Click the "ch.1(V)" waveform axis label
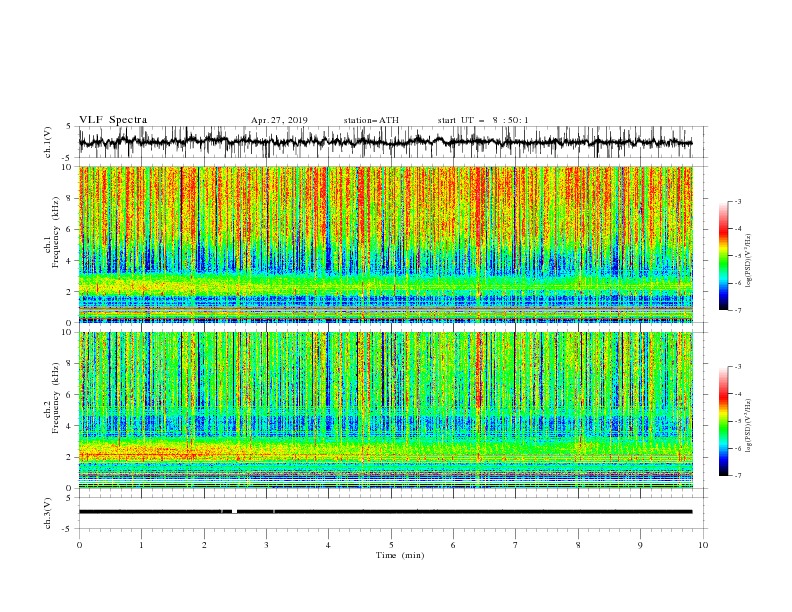This screenshot has width=792, height=612. click(48, 142)
